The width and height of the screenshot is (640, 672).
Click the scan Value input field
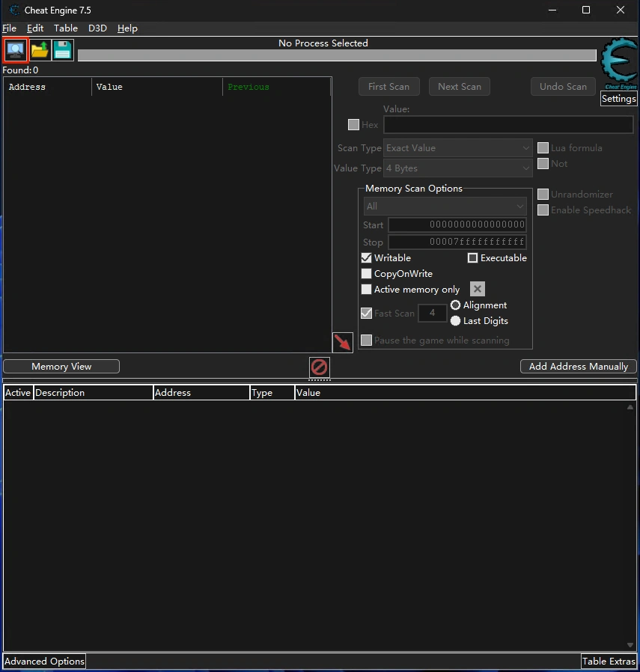508,125
